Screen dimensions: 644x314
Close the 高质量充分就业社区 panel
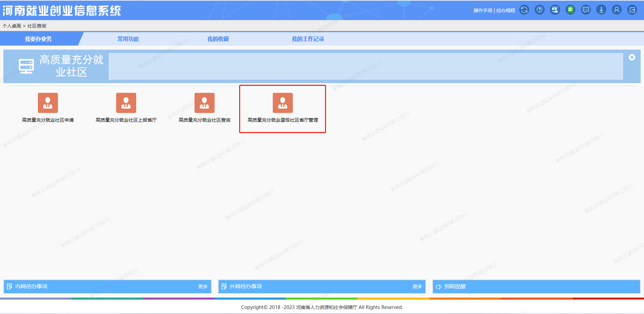pos(632,57)
